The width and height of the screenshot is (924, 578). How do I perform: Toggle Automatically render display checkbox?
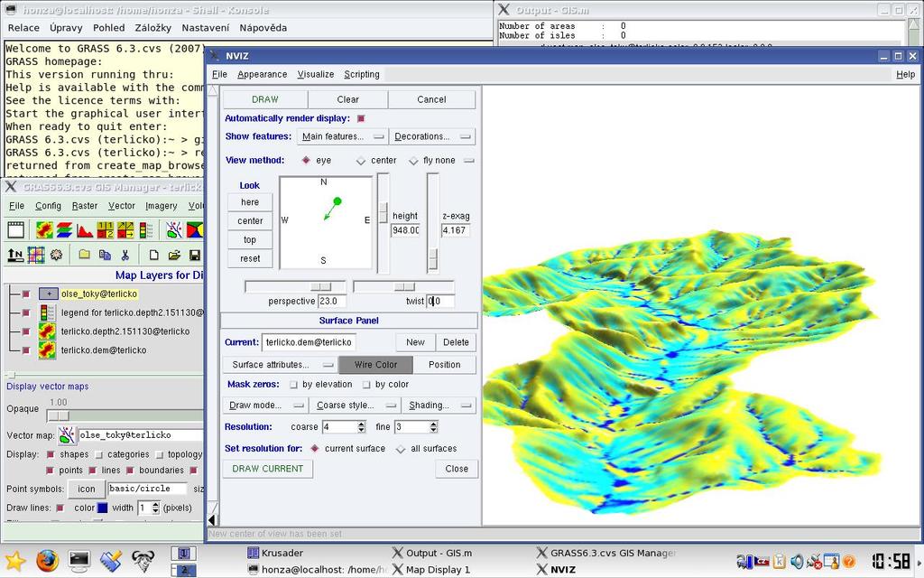[x=361, y=118]
